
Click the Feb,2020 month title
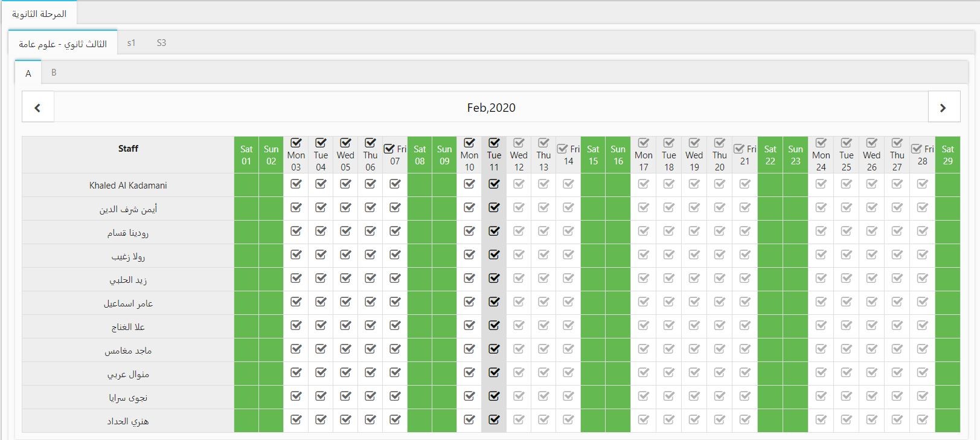click(x=491, y=108)
